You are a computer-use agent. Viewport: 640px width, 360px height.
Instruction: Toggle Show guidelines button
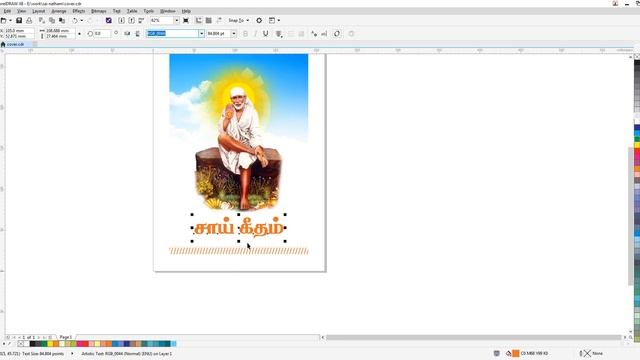[x=219, y=20]
